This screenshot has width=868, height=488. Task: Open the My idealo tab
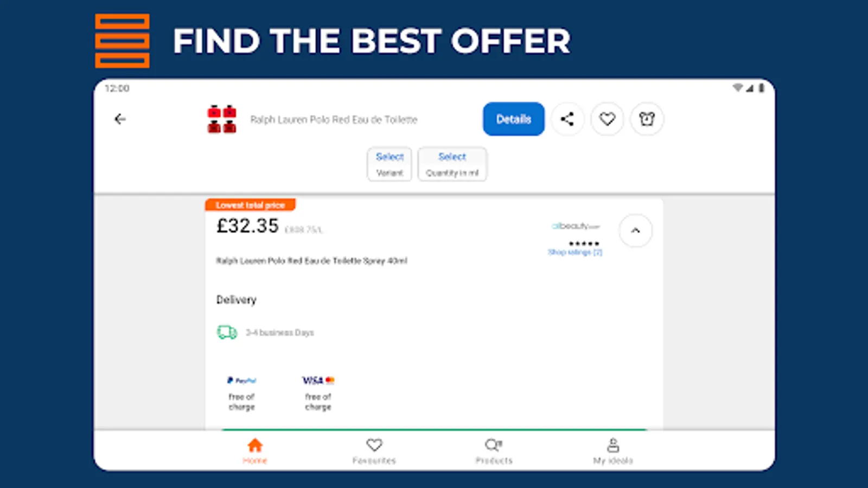(x=613, y=451)
